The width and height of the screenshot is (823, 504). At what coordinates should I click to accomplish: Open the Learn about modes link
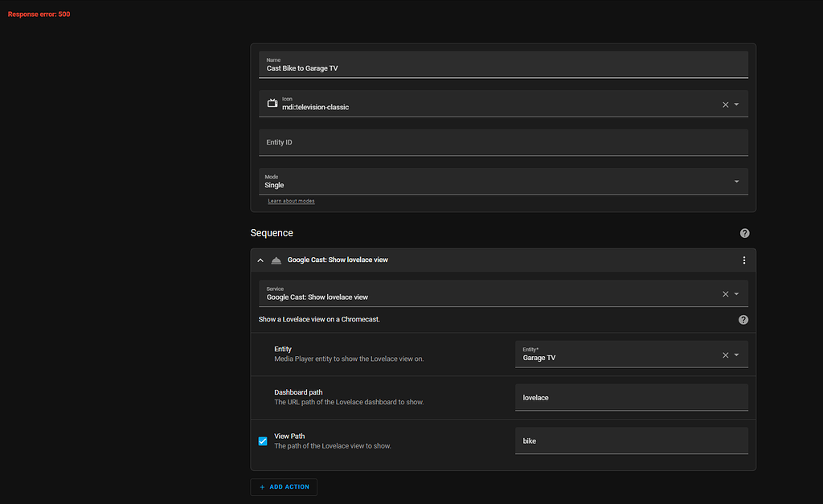(x=289, y=200)
